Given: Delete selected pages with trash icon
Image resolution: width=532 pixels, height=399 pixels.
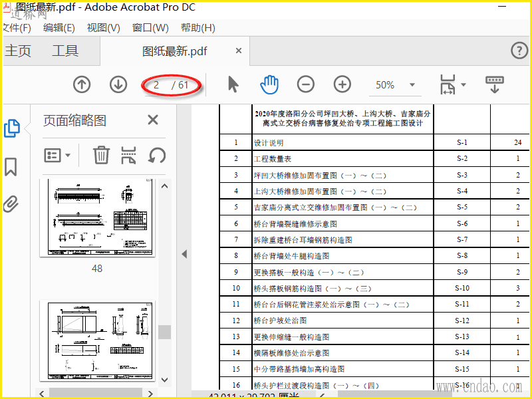Looking at the screenshot, I should coord(102,155).
